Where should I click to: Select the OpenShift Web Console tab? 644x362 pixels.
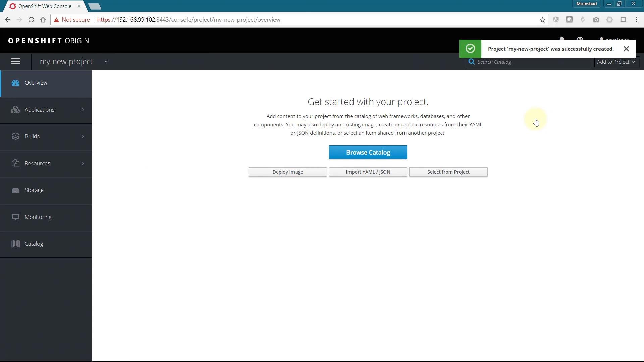(x=45, y=6)
